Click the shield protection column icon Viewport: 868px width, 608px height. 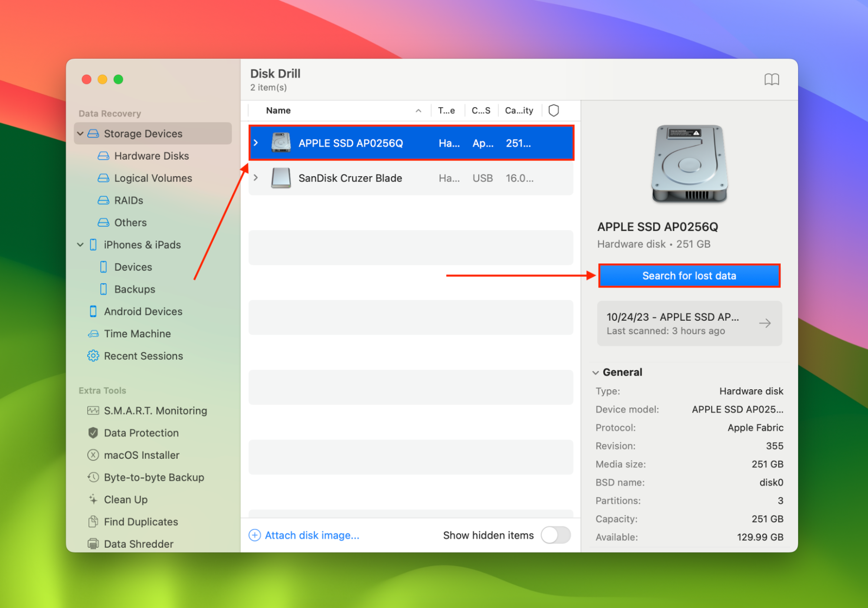(x=553, y=110)
